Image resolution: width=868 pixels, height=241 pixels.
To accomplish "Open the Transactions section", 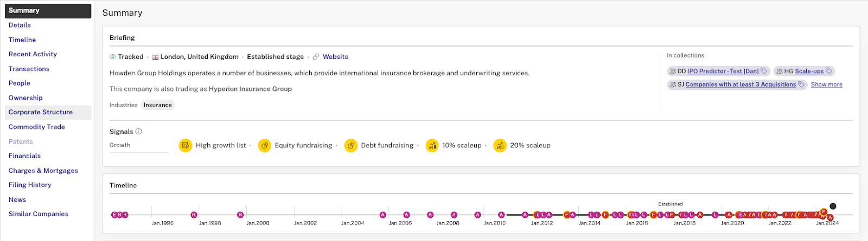I will pos(29,69).
